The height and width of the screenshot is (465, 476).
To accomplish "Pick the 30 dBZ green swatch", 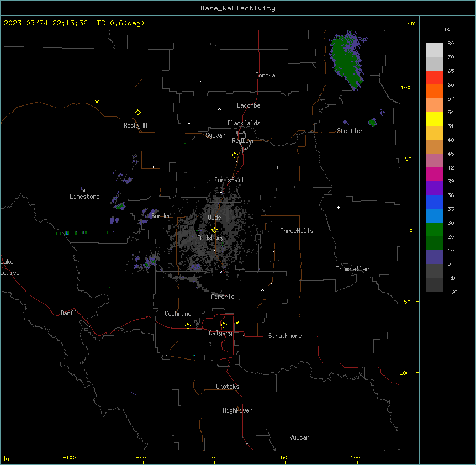I will click(434, 230).
